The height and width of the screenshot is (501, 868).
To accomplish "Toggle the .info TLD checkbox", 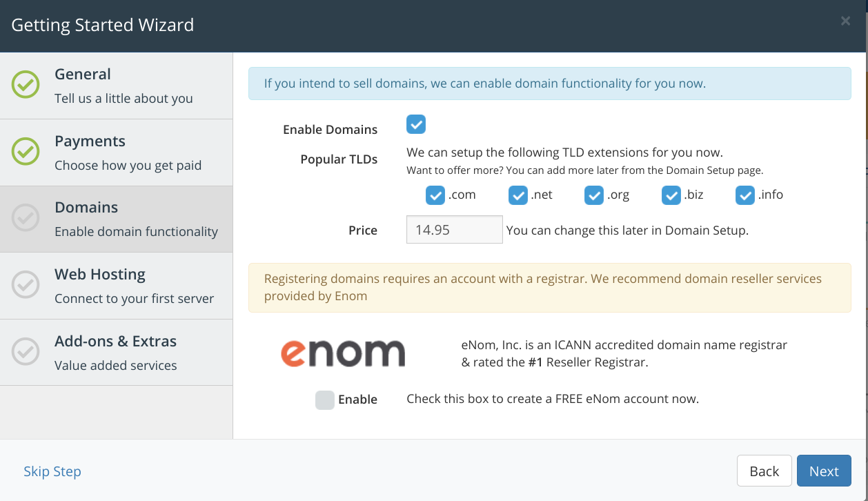I will coord(745,195).
